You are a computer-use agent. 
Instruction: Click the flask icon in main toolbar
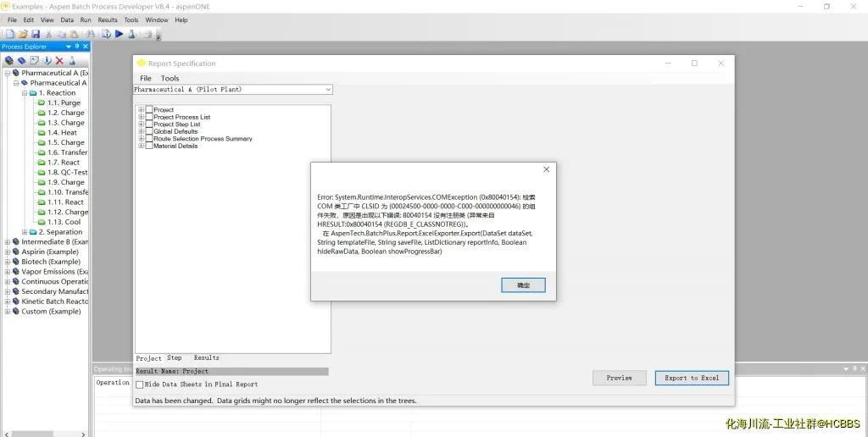click(131, 34)
